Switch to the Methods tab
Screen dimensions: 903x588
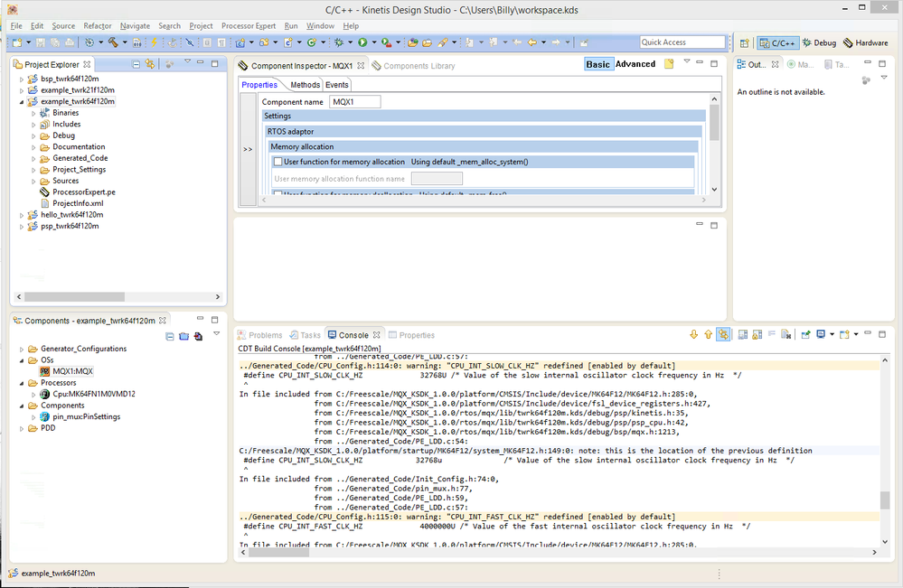[305, 85]
